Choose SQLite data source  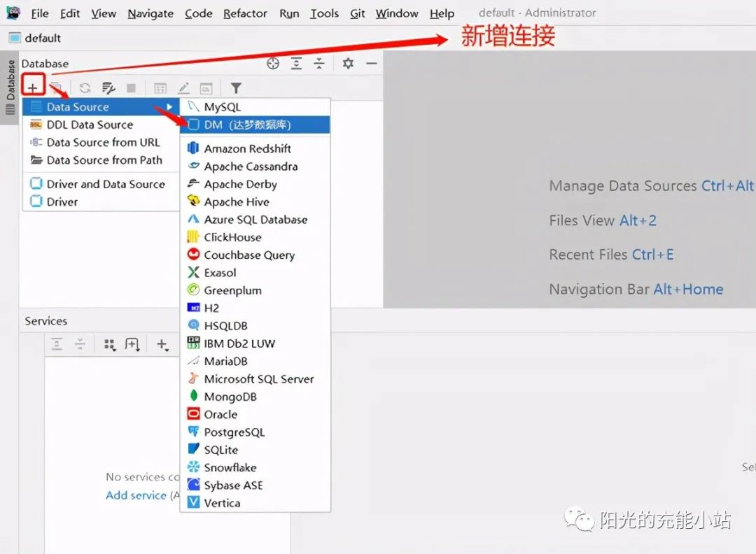pos(255,450)
